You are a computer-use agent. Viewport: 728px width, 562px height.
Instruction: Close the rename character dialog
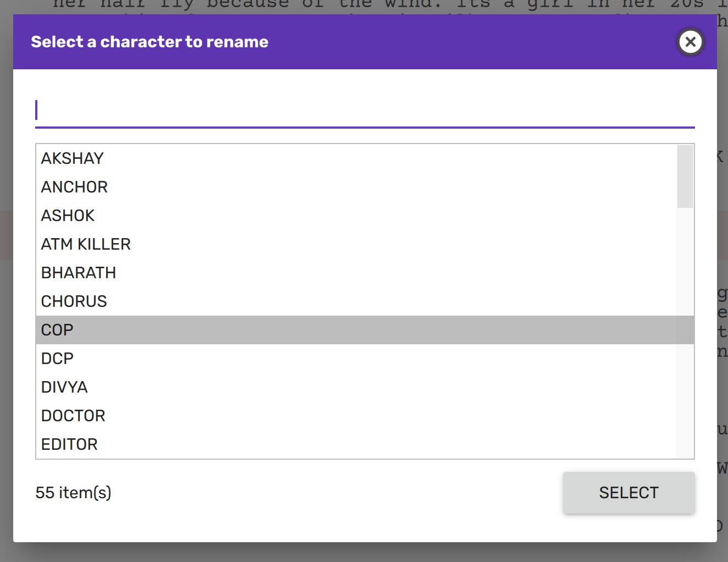click(690, 42)
